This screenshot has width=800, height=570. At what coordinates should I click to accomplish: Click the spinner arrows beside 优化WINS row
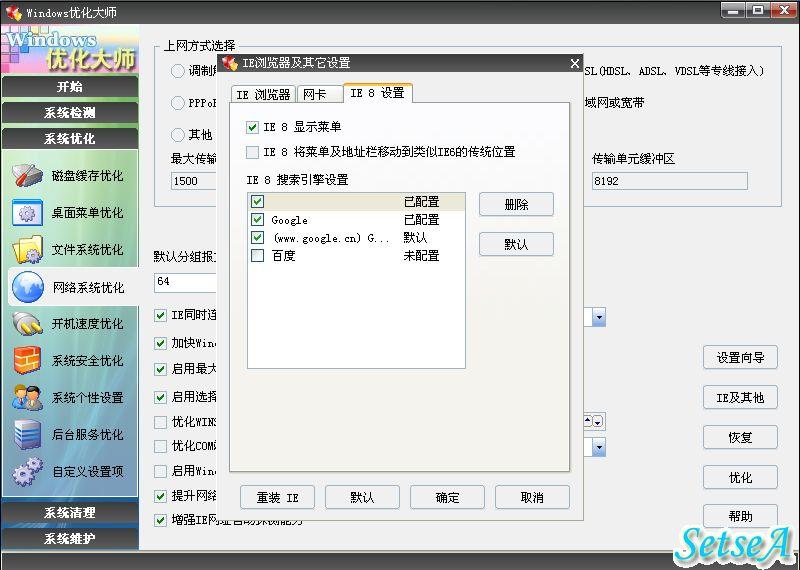[593, 422]
